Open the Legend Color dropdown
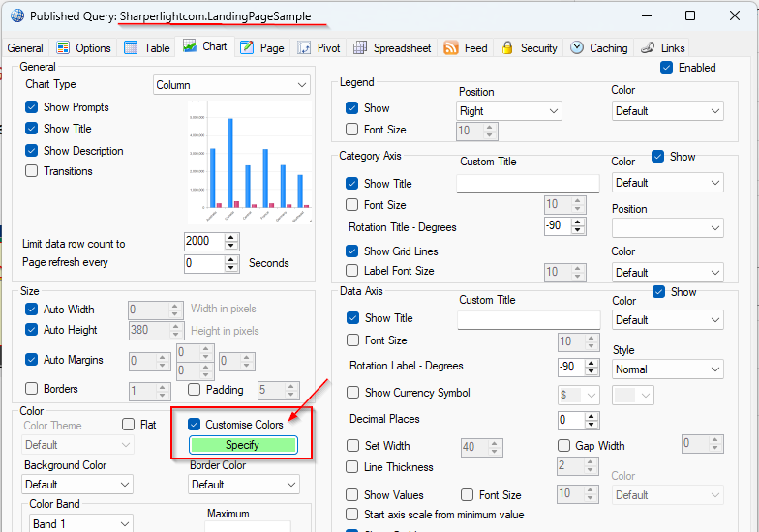The width and height of the screenshot is (759, 532). tap(668, 111)
